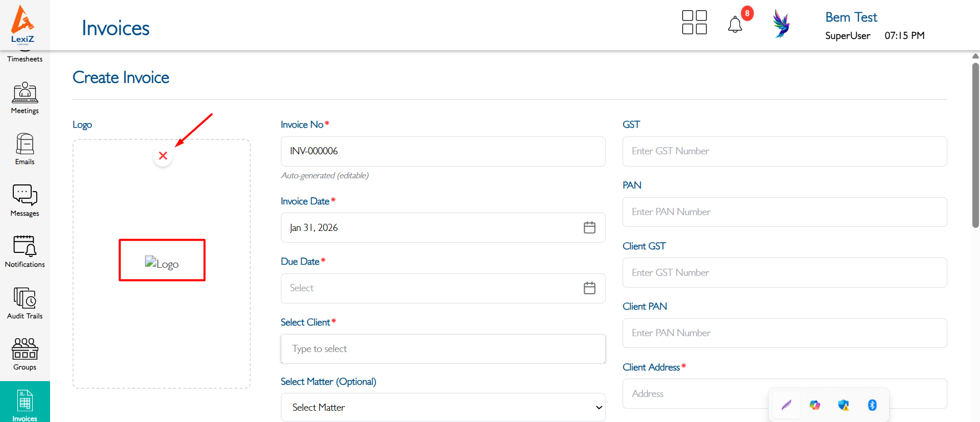Viewport: 980px width, 422px height.
Task: Remove the logo with red X
Action: tap(163, 156)
